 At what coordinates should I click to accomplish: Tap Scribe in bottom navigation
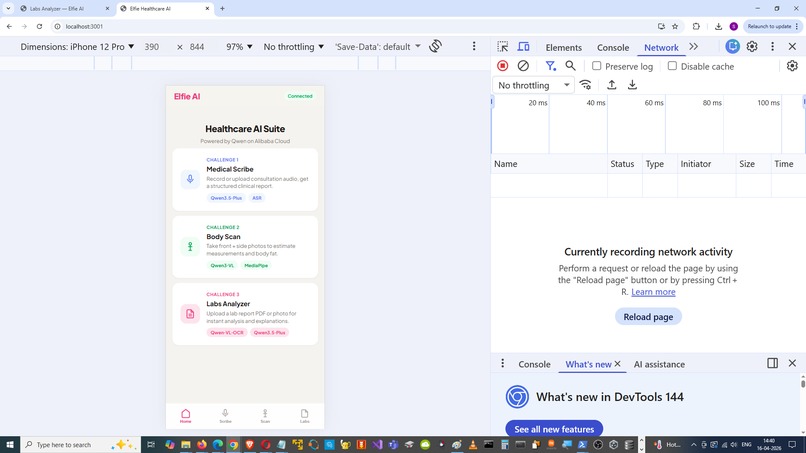225,416
